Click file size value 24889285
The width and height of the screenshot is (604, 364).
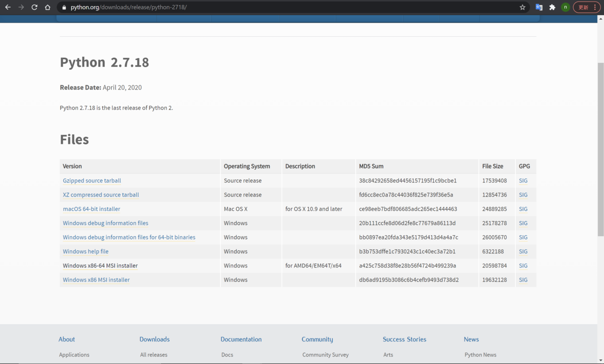[x=494, y=209]
